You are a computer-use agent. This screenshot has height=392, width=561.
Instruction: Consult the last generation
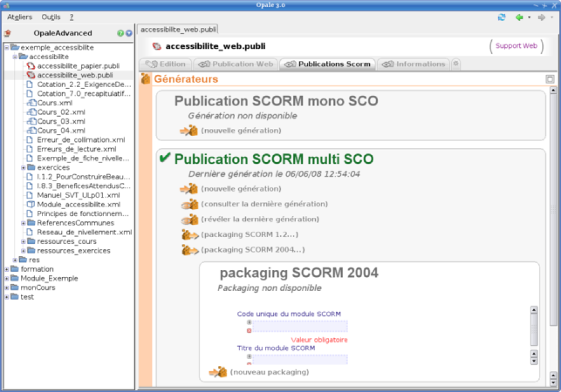click(265, 204)
